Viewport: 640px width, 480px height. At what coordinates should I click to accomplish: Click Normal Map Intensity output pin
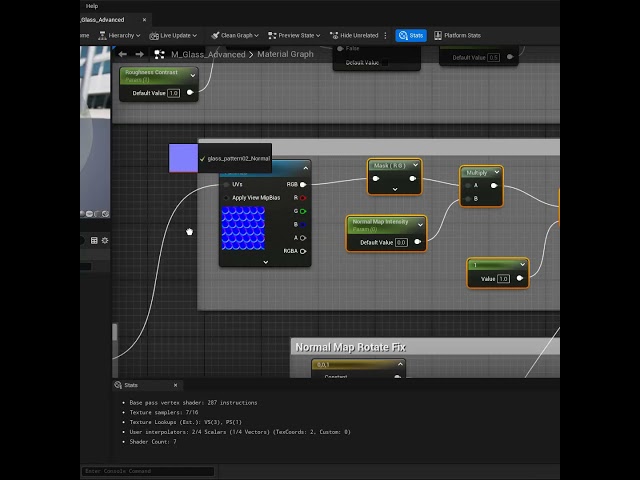click(x=418, y=242)
